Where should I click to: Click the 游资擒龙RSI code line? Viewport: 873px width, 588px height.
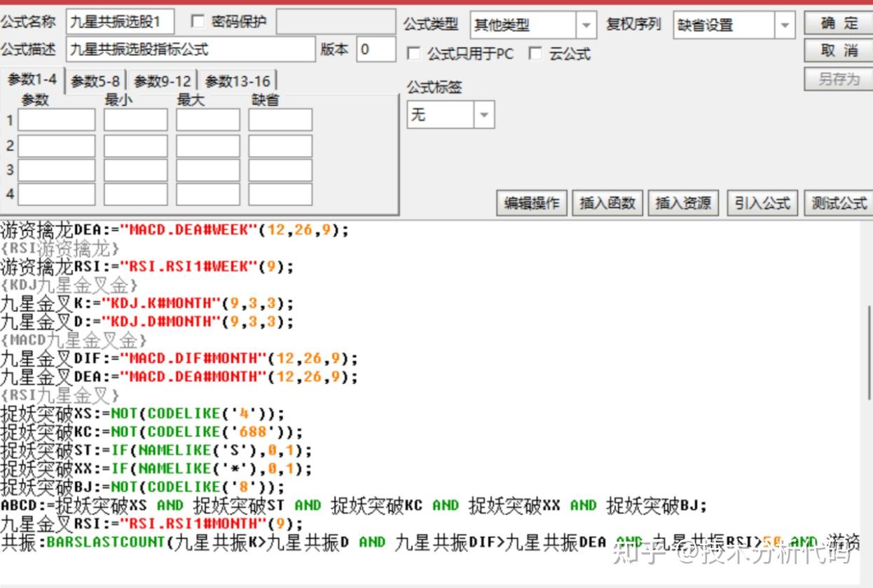pos(147,266)
